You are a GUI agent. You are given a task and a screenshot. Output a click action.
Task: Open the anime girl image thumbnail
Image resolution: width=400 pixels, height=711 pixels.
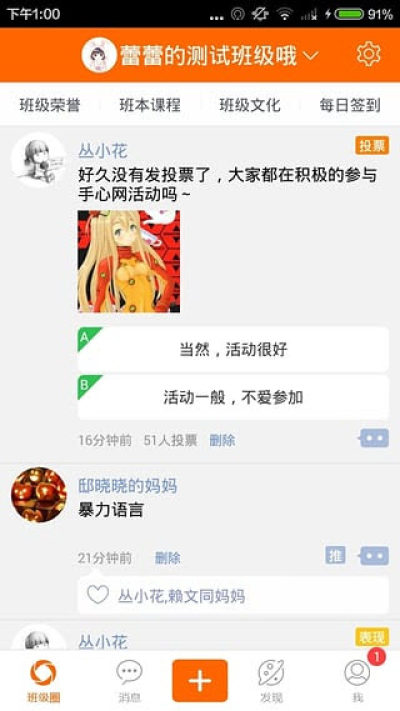pyautogui.click(x=129, y=262)
